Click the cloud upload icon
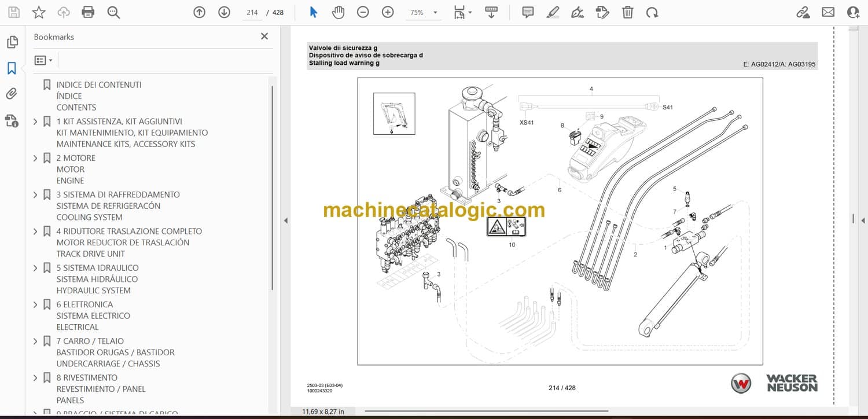The image size is (868, 419). tap(64, 12)
